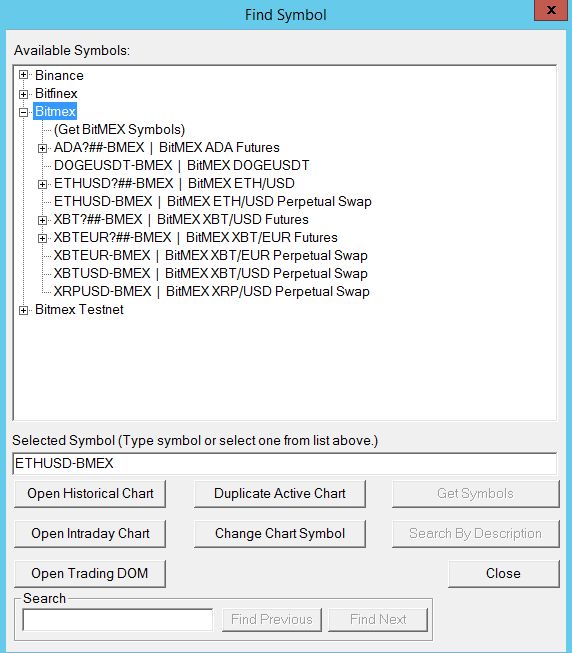This screenshot has width=572, height=653.
Task: Select the Bitmex Testnet entry
Action: coord(79,309)
